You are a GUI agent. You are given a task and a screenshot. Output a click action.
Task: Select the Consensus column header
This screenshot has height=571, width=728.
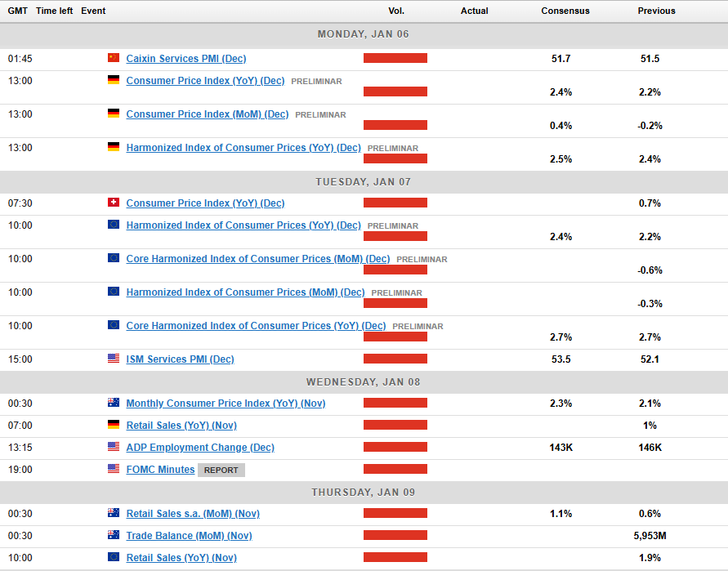565,11
